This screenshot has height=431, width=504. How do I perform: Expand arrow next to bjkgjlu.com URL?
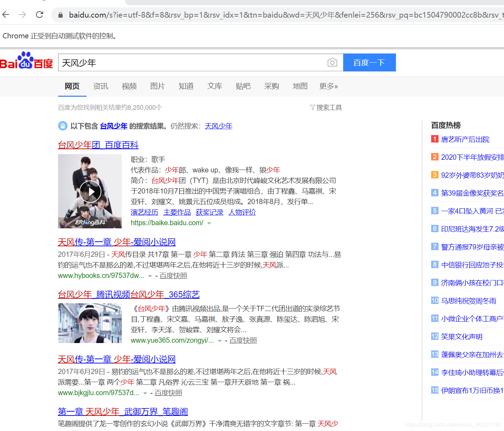coord(145,393)
